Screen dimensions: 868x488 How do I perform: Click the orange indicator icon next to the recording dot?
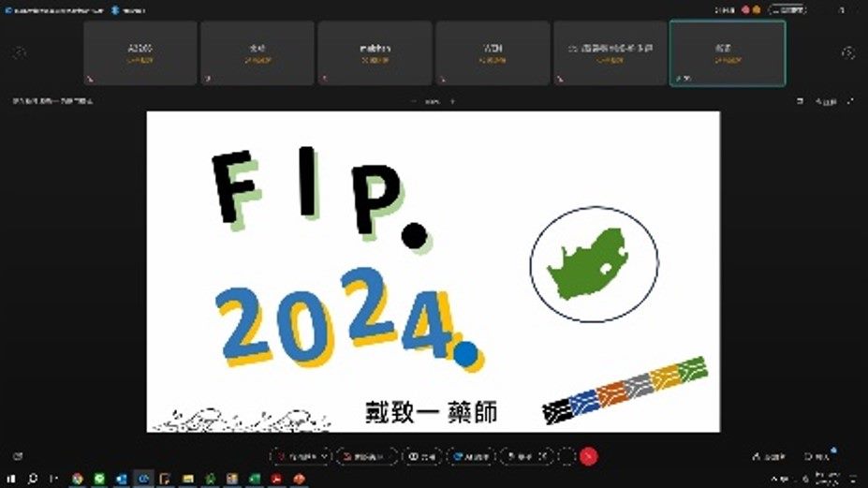click(x=757, y=10)
